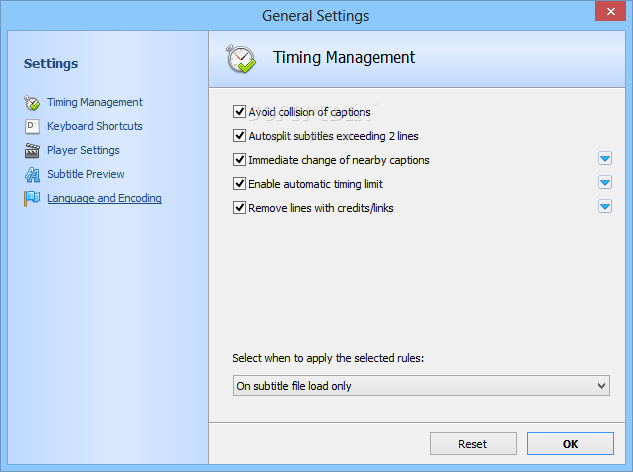633x472 pixels.
Task: Click the large stopwatch icon in the header
Action: tap(241, 59)
